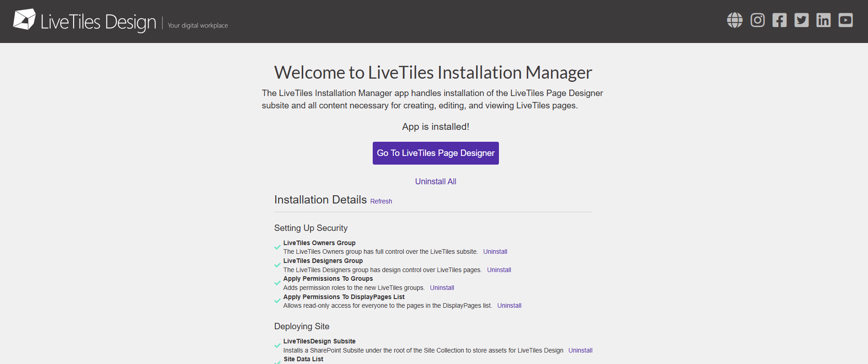
Task: Click the Installation Manager intro paragraph
Action: 433,99
